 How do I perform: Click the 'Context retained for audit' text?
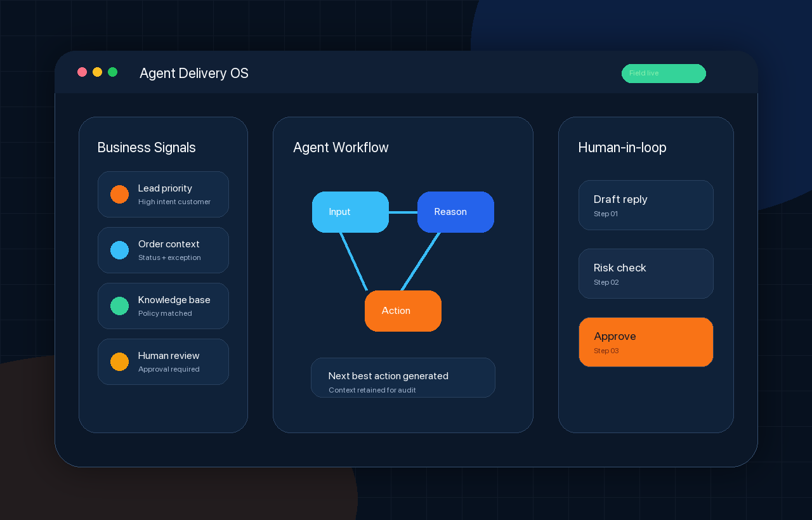tap(372, 390)
